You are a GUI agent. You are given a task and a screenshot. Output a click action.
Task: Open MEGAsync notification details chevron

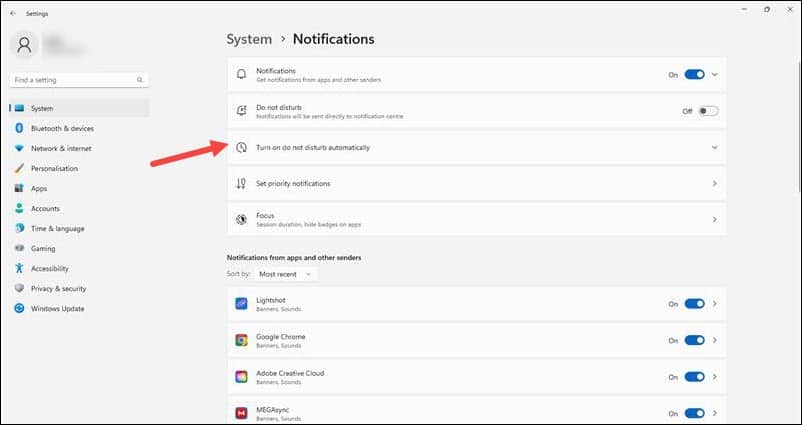[715, 413]
